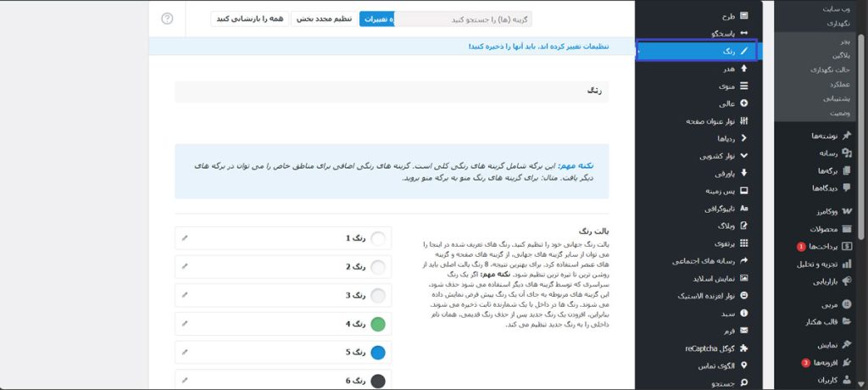Click the pencil edit icon for رنگ 4

pyautogui.click(x=186, y=323)
